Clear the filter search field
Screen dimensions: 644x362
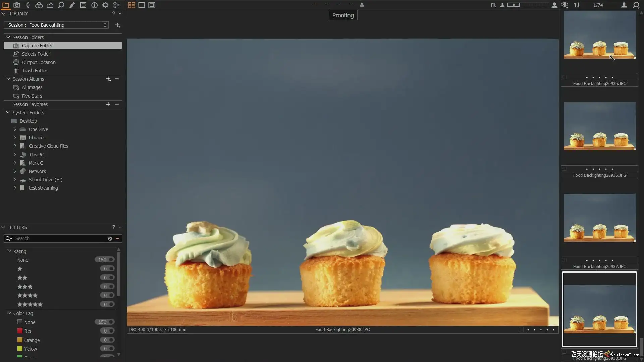pos(110,238)
